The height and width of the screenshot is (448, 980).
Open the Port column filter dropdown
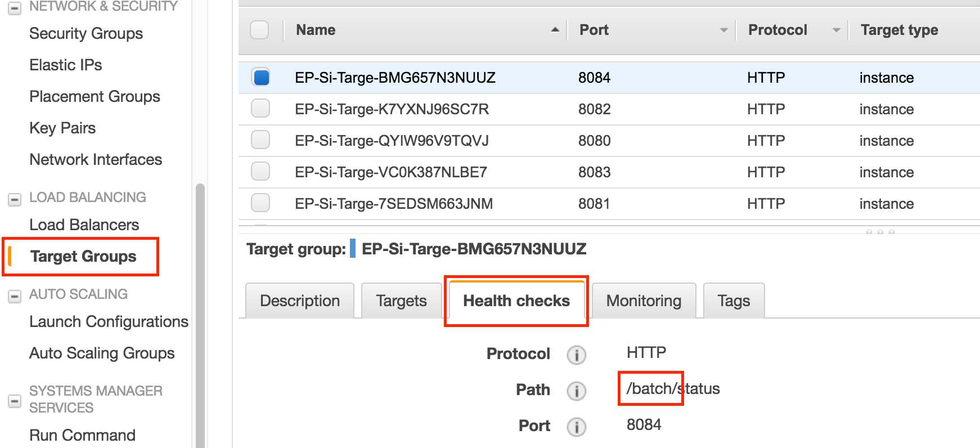pyautogui.click(x=723, y=30)
